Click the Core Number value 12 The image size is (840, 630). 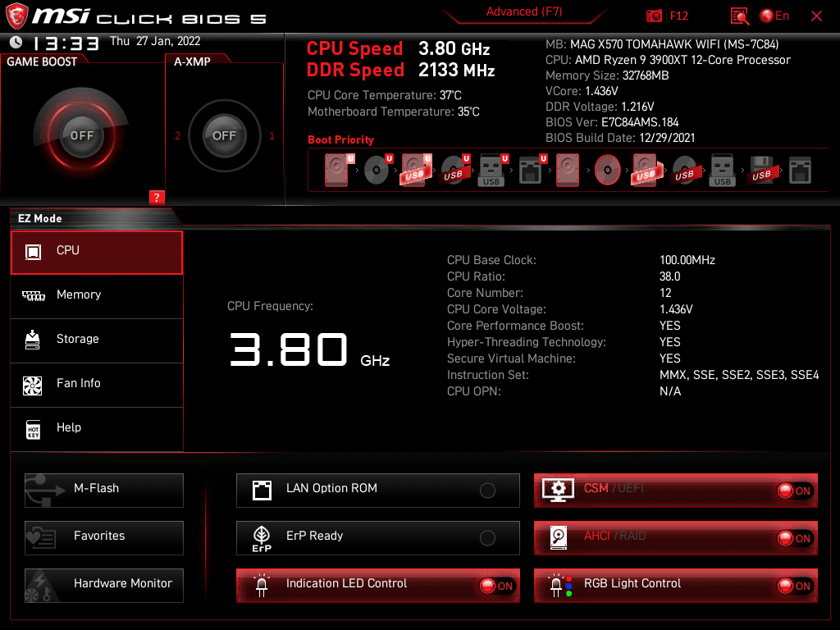pyautogui.click(x=665, y=293)
